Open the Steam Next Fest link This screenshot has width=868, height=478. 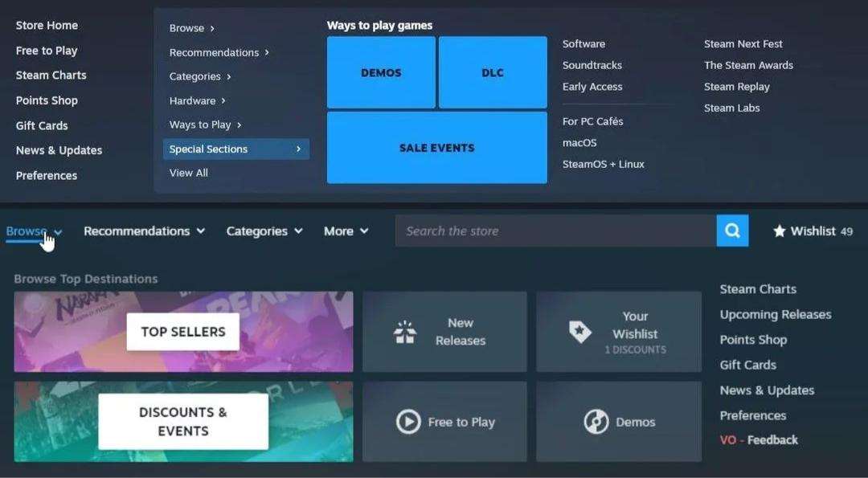pos(743,44)
